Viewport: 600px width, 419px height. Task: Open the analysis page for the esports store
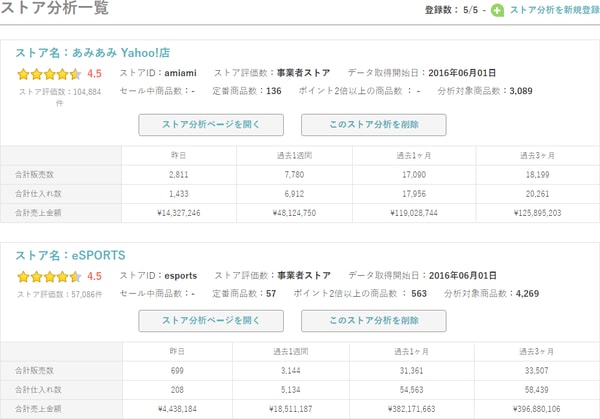pyautogui.click(x=211, y=321)
